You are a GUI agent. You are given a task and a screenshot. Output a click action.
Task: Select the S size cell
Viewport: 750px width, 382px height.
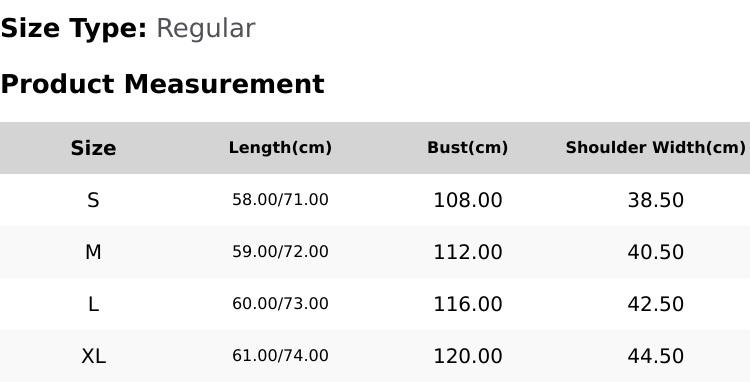pyautogui.click(x=93, y=200)
